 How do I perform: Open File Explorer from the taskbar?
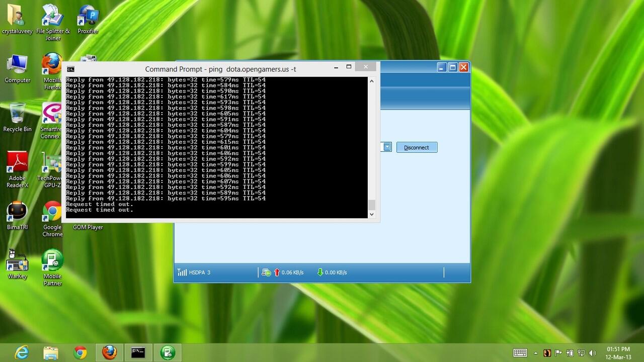coord(51,352)
